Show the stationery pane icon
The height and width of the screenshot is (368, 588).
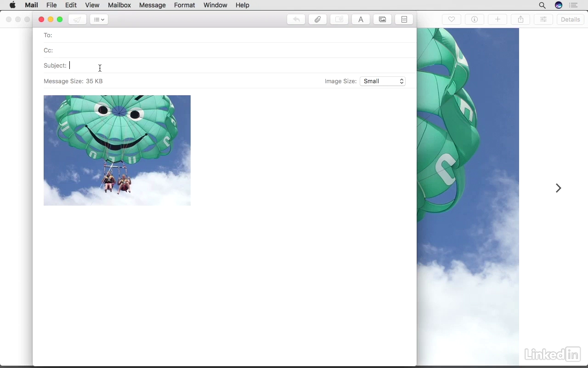click(x=404, y=19)
